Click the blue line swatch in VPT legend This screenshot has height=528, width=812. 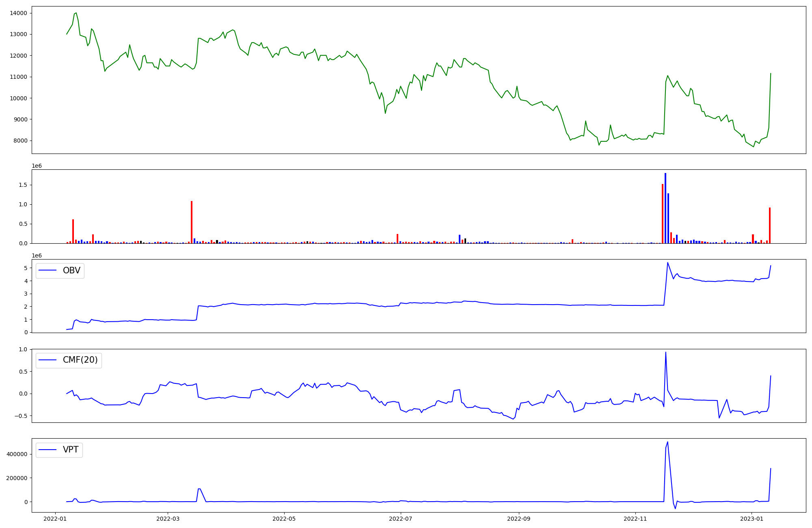point(48,450)
